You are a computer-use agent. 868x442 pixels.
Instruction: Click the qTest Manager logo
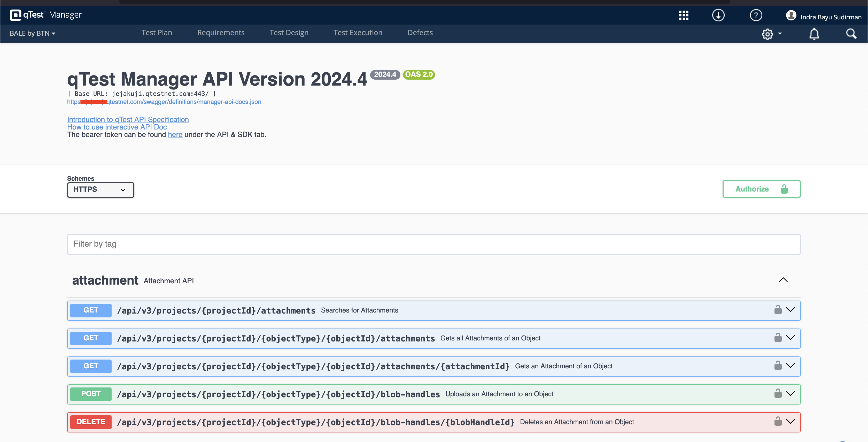click(45, 14)
